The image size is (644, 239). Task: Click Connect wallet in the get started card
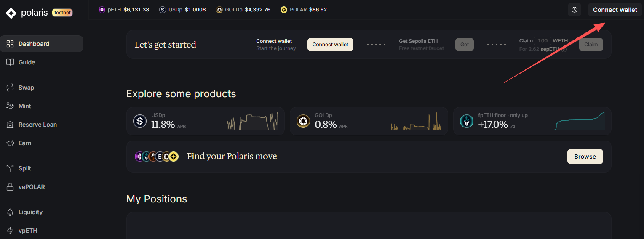330,45
